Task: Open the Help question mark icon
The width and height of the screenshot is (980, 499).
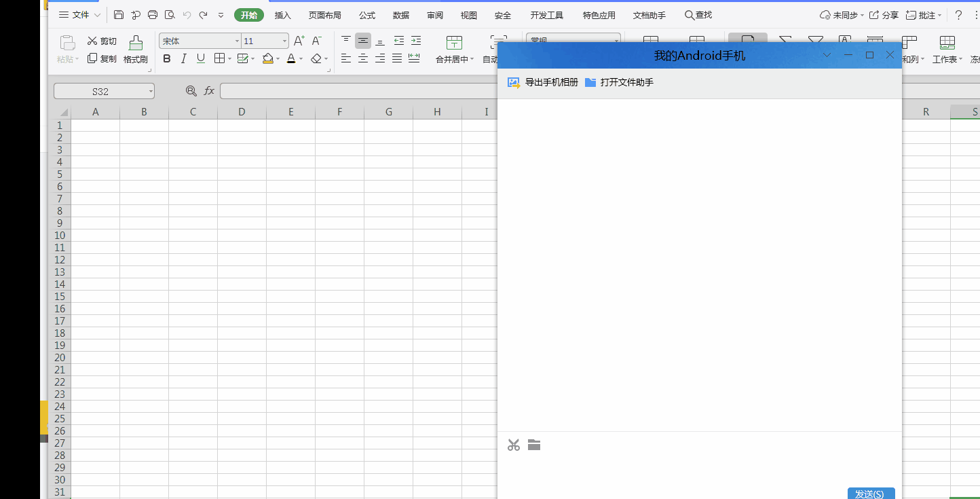Action: [x=958, y=15]
